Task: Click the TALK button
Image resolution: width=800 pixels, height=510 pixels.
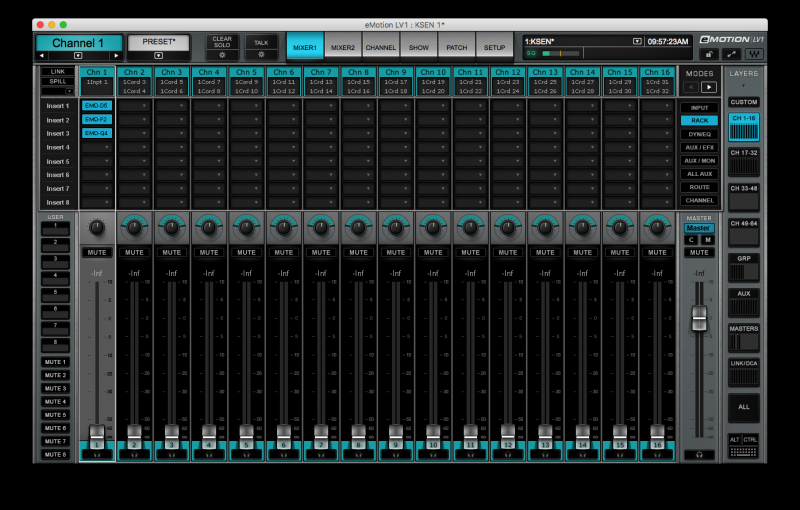Action: point(261,42)
